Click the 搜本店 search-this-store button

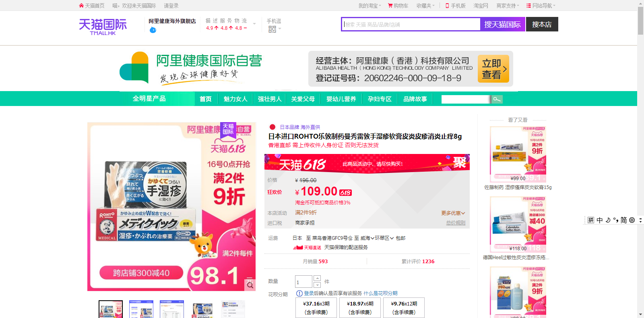(x=542, y=25)
